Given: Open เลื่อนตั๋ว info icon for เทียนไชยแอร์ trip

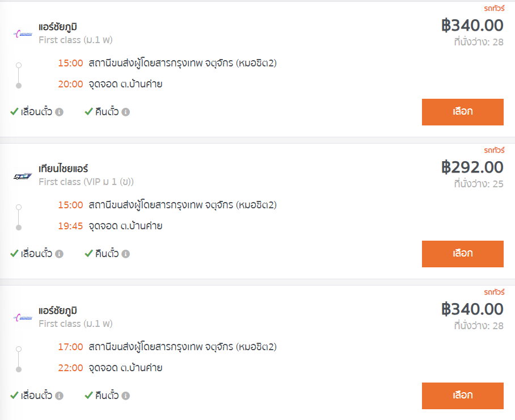Looking at the screenshot, I should [x=59, y=254].
